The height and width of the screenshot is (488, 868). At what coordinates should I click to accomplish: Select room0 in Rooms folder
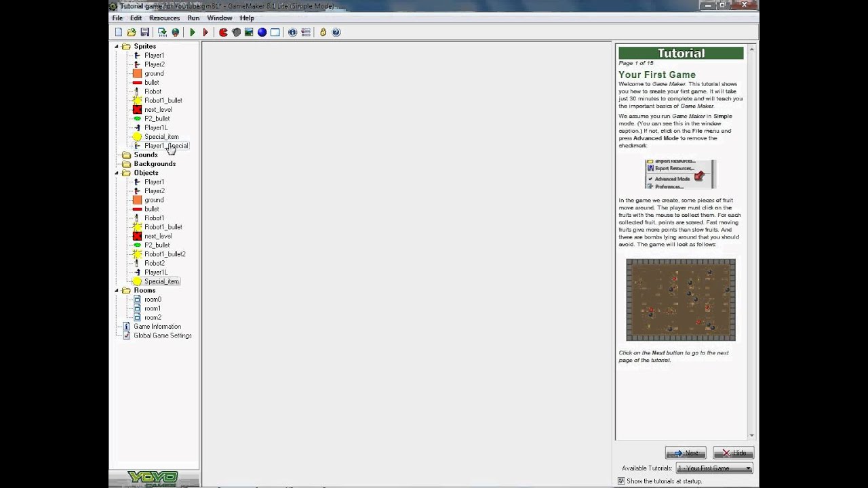point(153,300)
